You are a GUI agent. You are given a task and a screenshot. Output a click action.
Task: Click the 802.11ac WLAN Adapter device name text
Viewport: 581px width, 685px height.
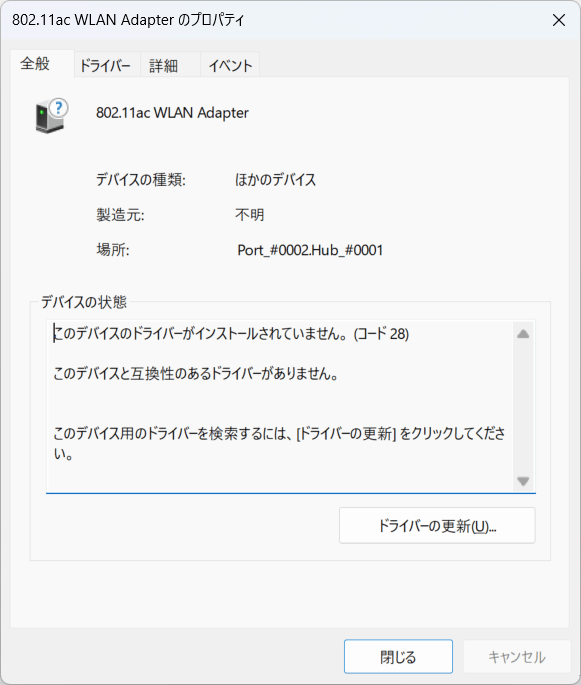(172, 113)
